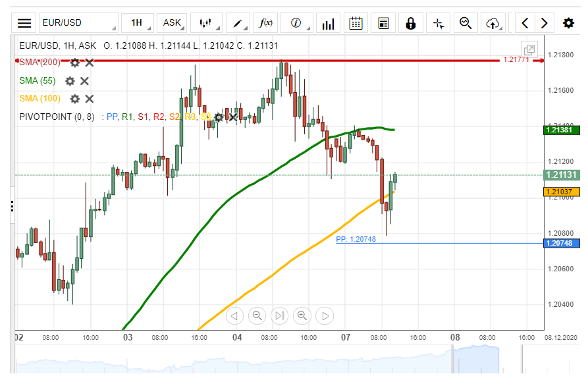Click the 1.21800 price axis label
The height and width of the screenshot is (378, 588).
pyautogui.click(x=560, y=55)
